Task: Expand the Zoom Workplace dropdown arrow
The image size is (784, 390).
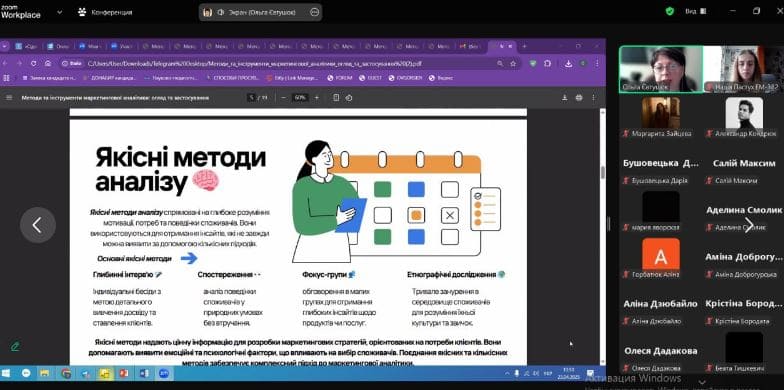Action: coord(60,12)
